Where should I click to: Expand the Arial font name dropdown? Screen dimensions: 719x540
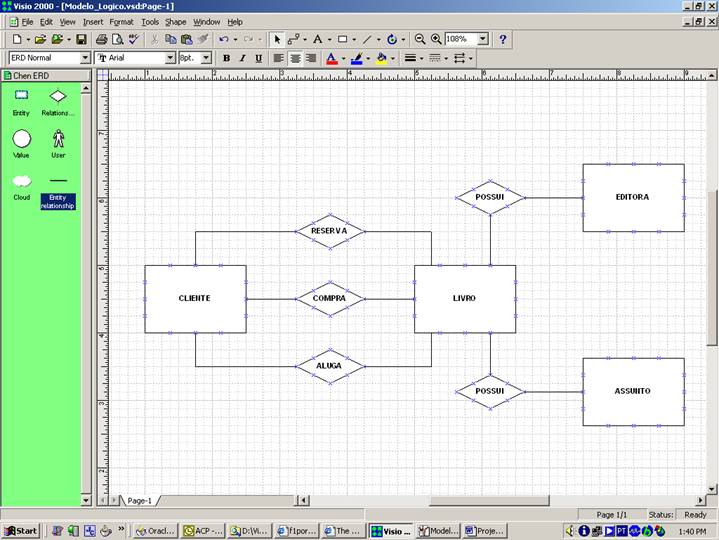(x=167, y=58)
